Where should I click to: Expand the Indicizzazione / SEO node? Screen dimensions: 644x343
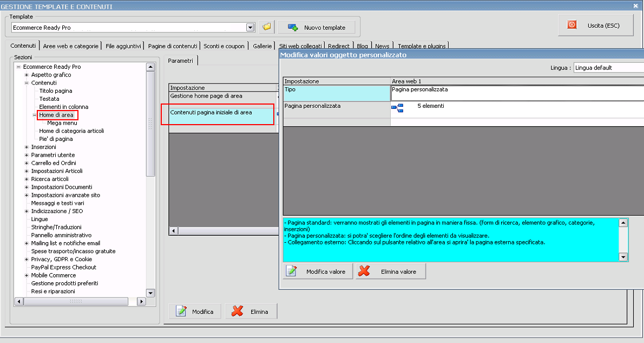[27, 211]
